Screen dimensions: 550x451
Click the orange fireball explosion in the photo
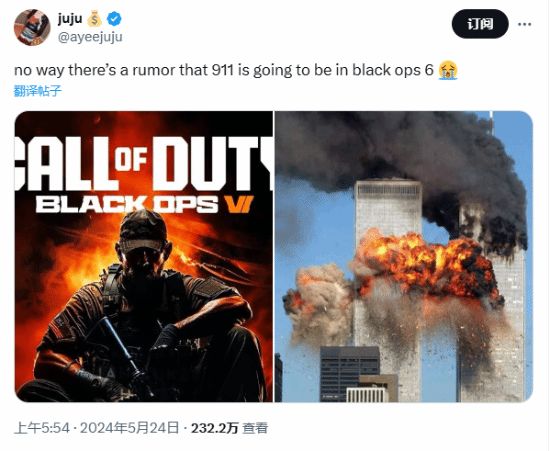click(426, 263)
